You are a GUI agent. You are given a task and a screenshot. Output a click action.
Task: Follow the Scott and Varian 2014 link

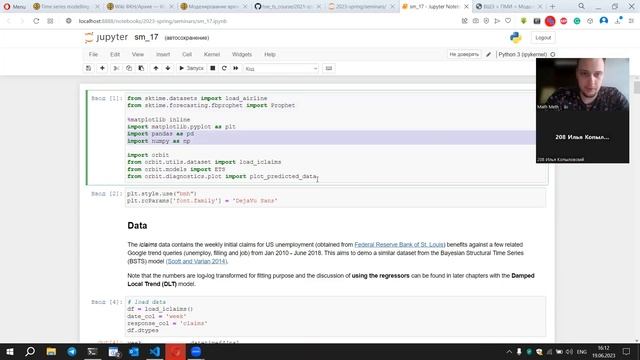point(197,261)
